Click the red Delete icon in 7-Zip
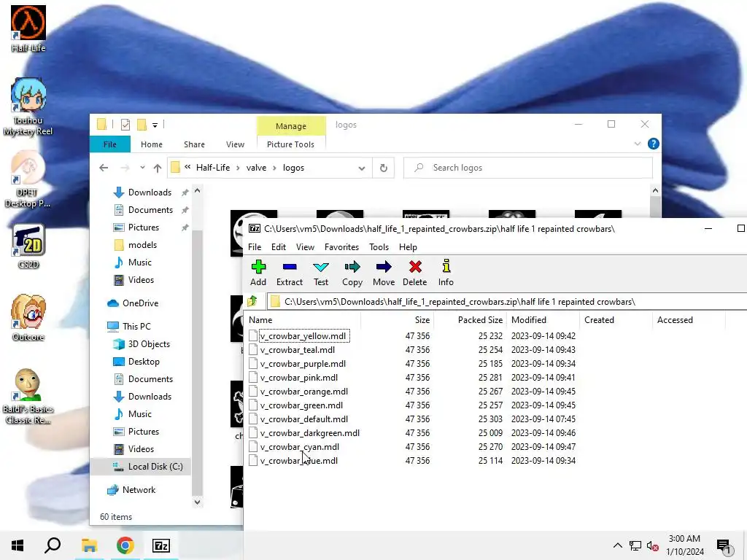Viewport: 747px width, 560px height. pyautogui.click(x=414, y=273)
